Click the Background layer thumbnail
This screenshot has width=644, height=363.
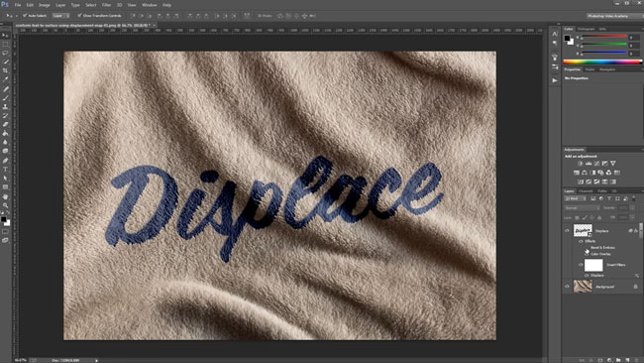583,286
